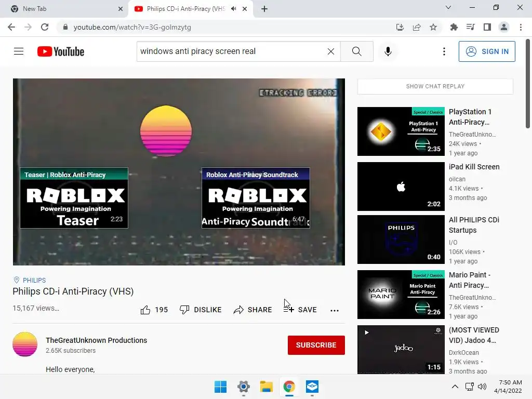532x399 pixels.
Task: Click SHOW CHAT REPLAY button
Action: click(x=435, y=86)
